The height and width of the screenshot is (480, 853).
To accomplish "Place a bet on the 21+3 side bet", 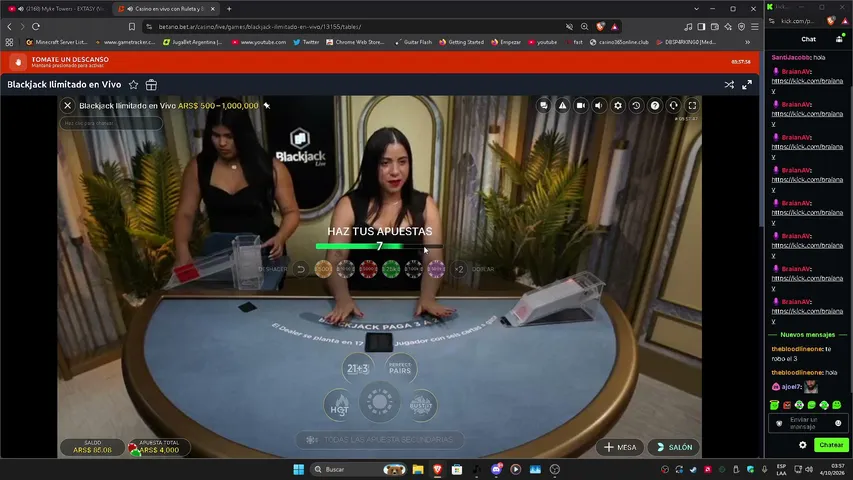I will tap(357, 369).
